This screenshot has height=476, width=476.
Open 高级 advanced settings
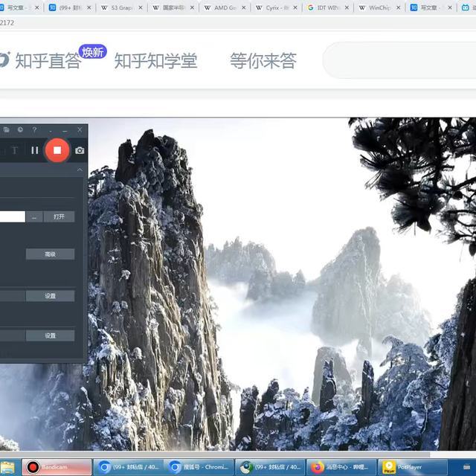click(x=50, y=254)
